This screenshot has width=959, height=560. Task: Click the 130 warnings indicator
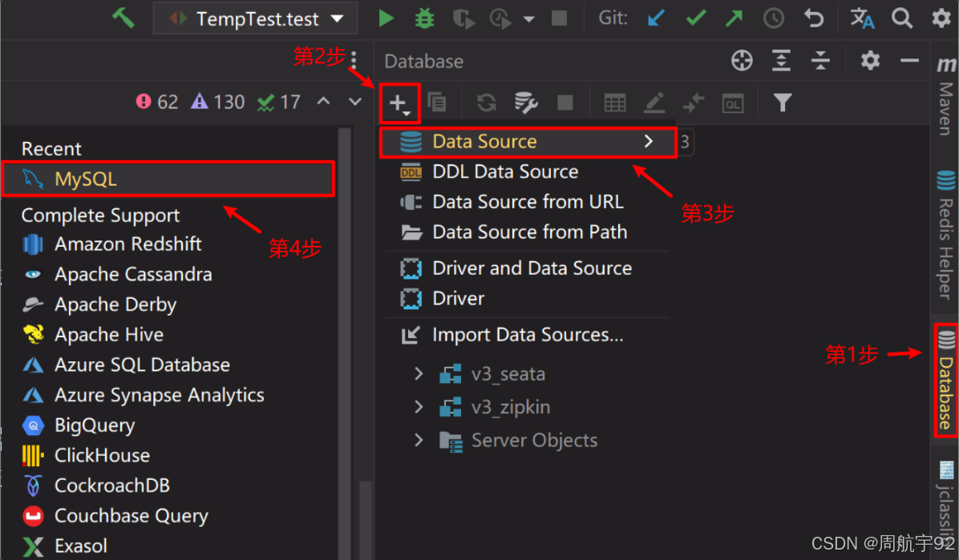click(x=218, y=102)
